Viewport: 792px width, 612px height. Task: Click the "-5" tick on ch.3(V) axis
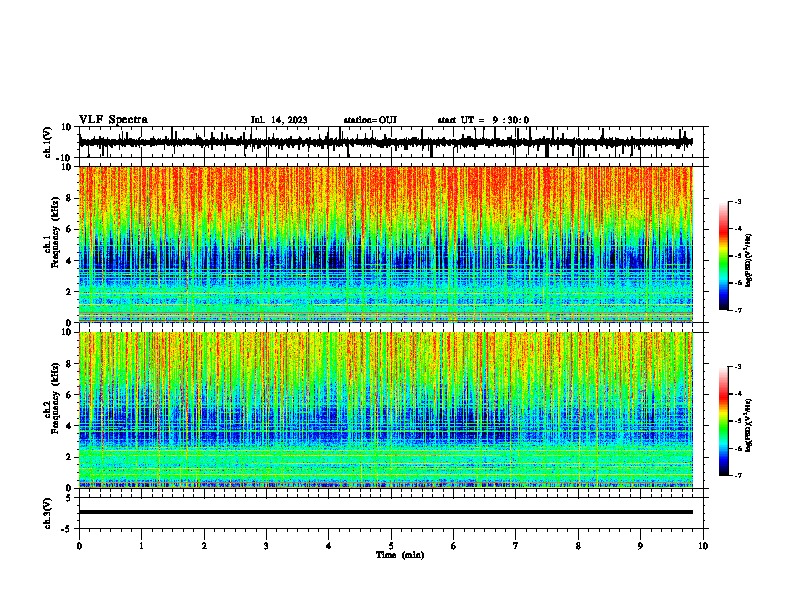[68, 529]
